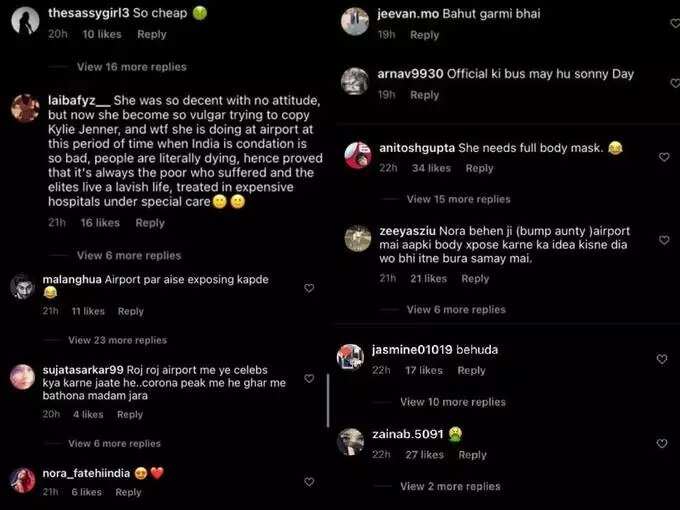Tap the heart beside sujatasarkar99's comment
The width and height of the screenshot is (680, 510).
[x=309, y=379]
